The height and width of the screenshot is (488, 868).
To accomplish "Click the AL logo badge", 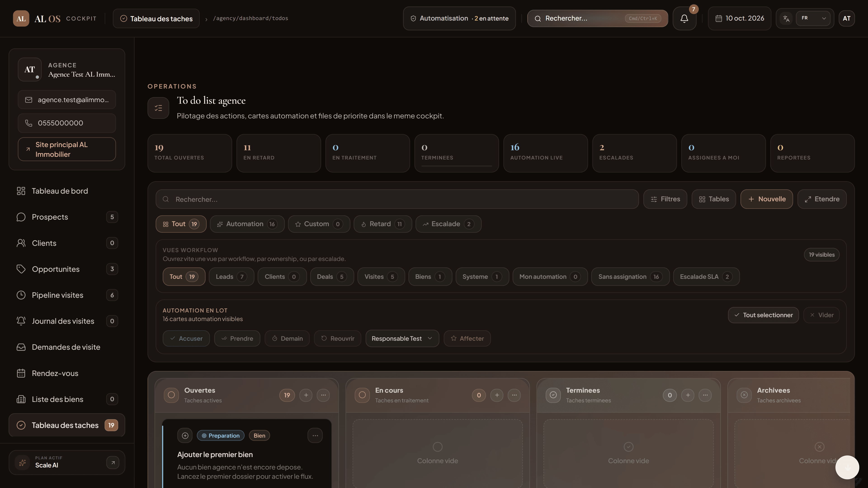I will pyautogui.click(x=21, y=19).
